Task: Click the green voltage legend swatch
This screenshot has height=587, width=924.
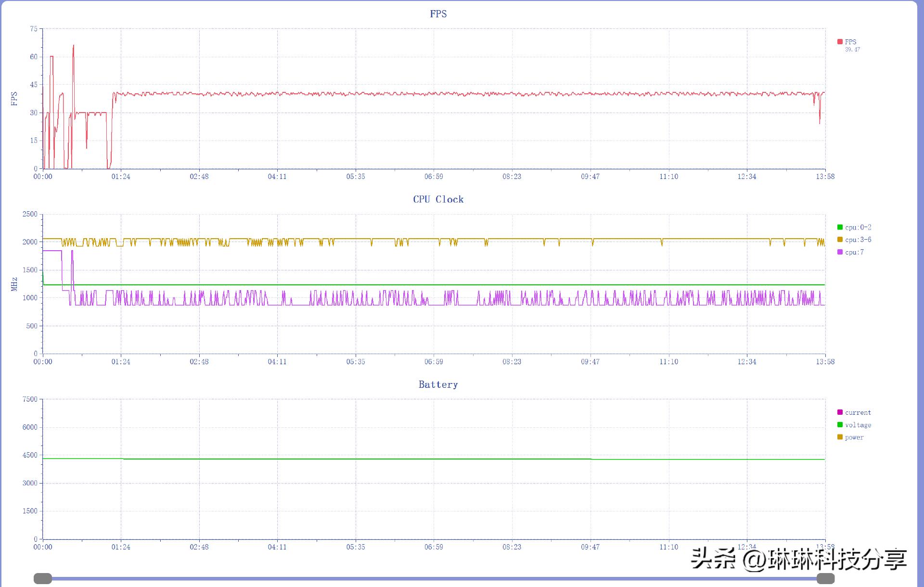Action: (840, 424)
